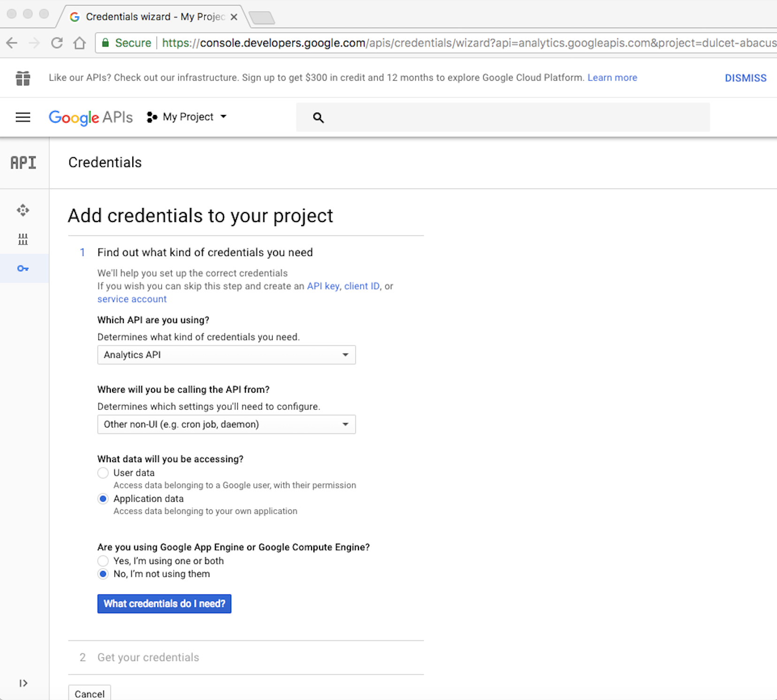Reload the page with refresh icon

(57, 43)
